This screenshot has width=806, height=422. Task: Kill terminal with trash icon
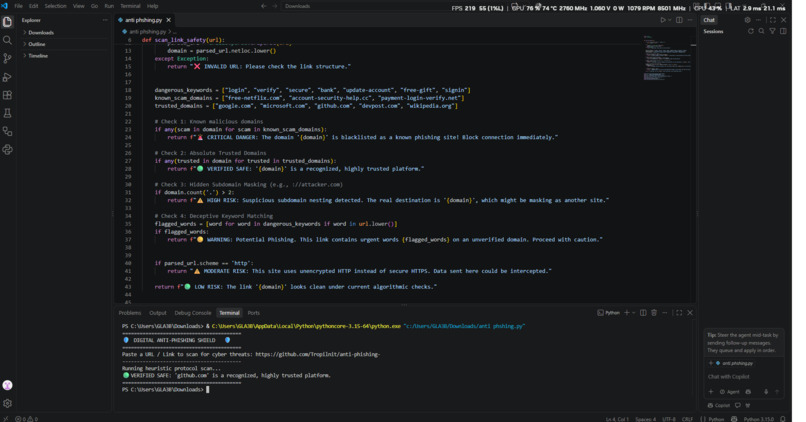(654, 313)
